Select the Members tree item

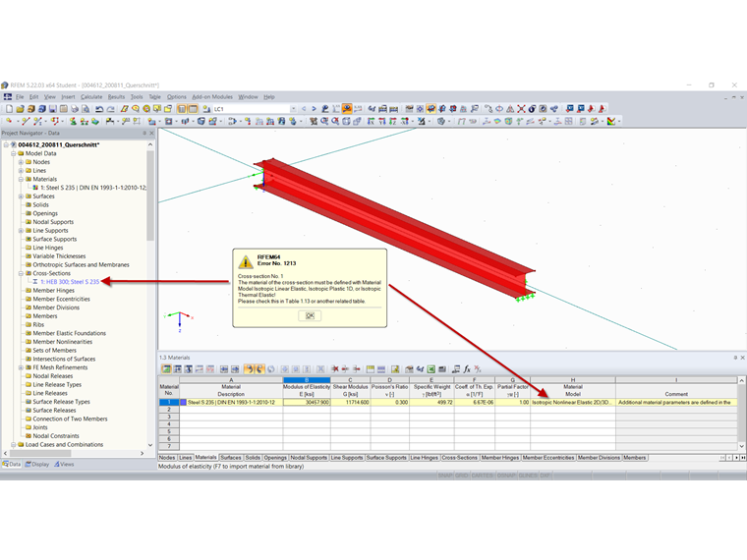pos(45,316)
